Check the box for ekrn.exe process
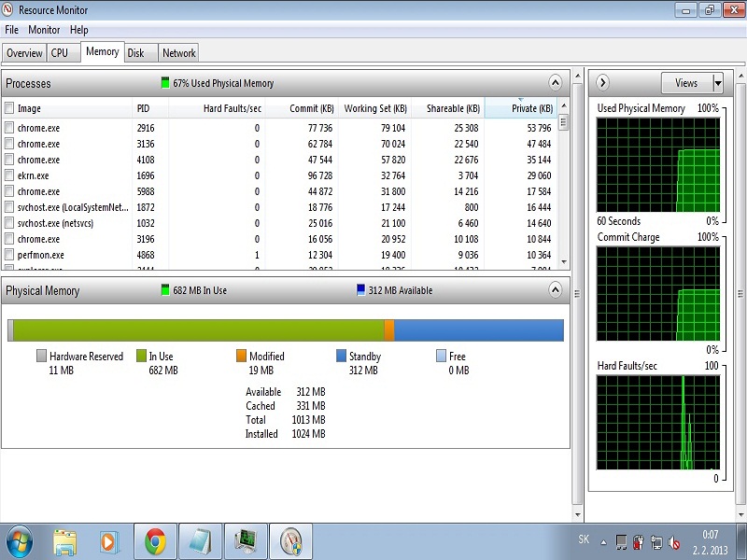 (9, 175)
